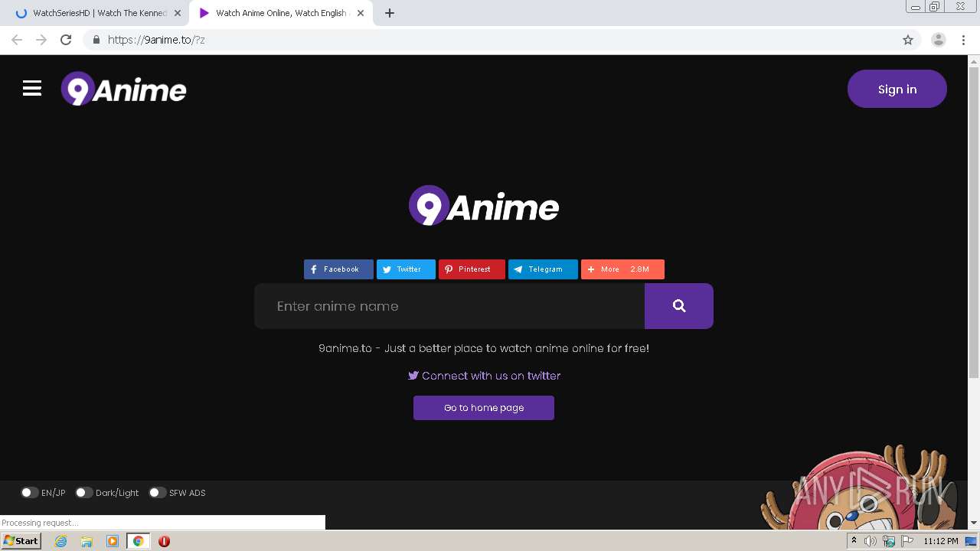Go back to the previous page
This screenshot has height=551, width=980.
click(x=17, y=40)
